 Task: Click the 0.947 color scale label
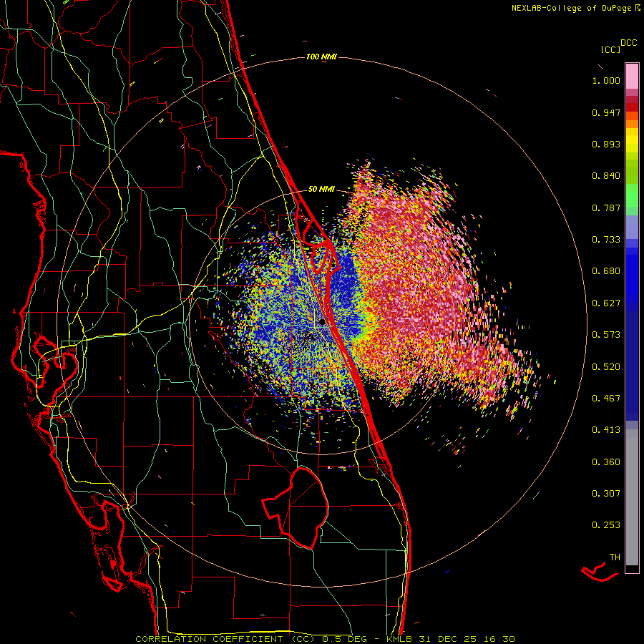coord(606,112)
